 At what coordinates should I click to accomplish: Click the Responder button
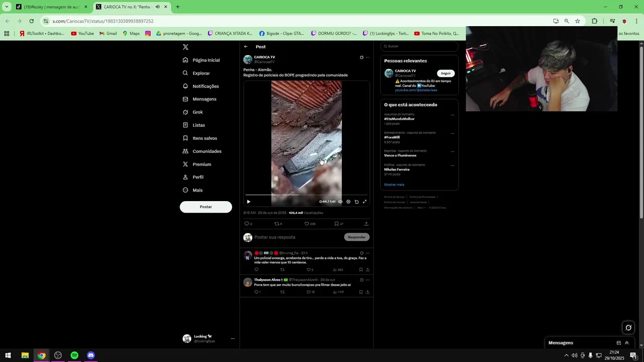(357, 237)
